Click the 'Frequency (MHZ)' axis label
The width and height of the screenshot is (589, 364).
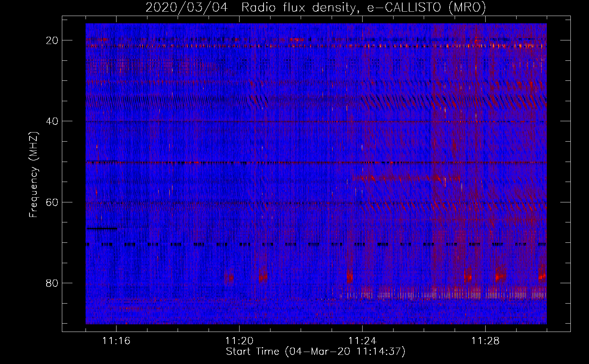pyautogui.click(x=33, y=175)
